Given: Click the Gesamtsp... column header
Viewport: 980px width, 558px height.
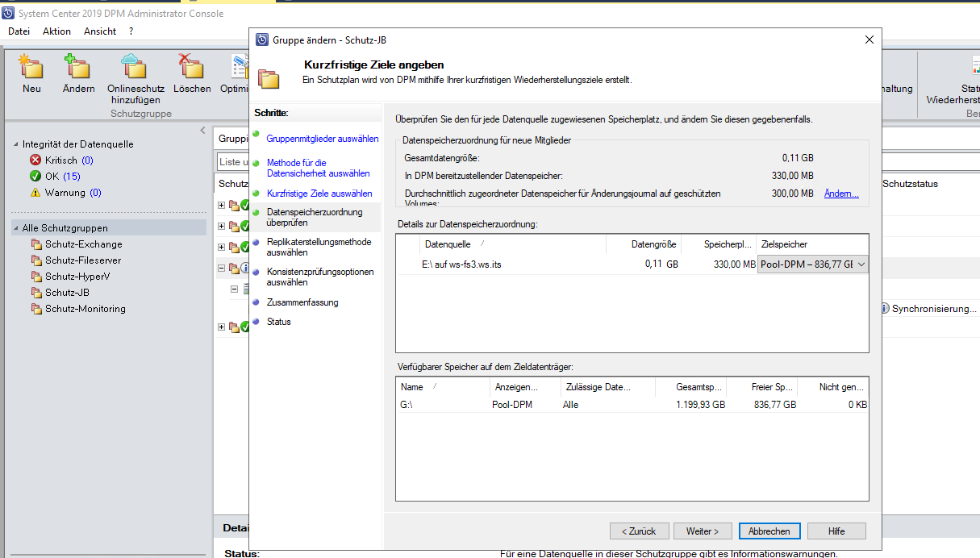Looking at the screenshot, I should point(693,387).
